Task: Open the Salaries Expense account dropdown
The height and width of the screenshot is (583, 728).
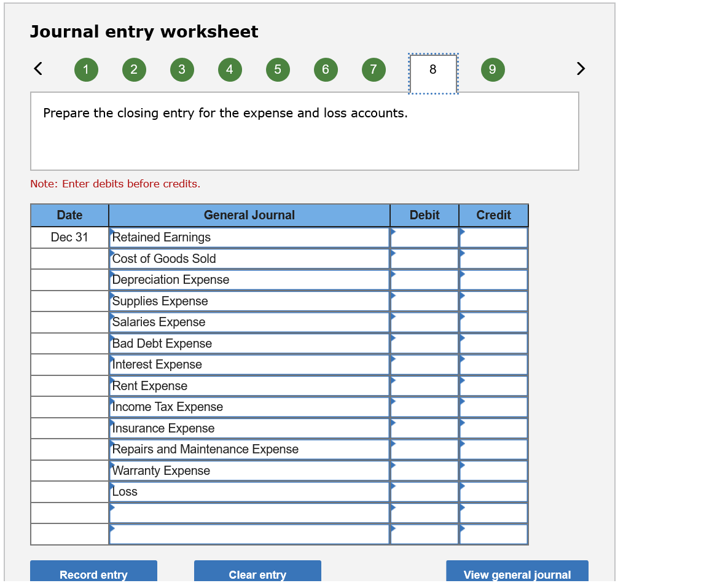Action: coord(249,322)
